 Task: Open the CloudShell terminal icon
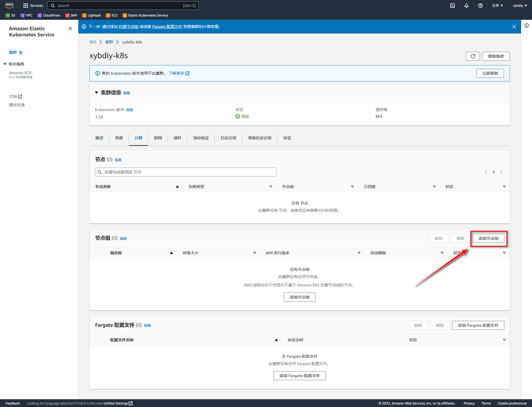tap(453, 6)
